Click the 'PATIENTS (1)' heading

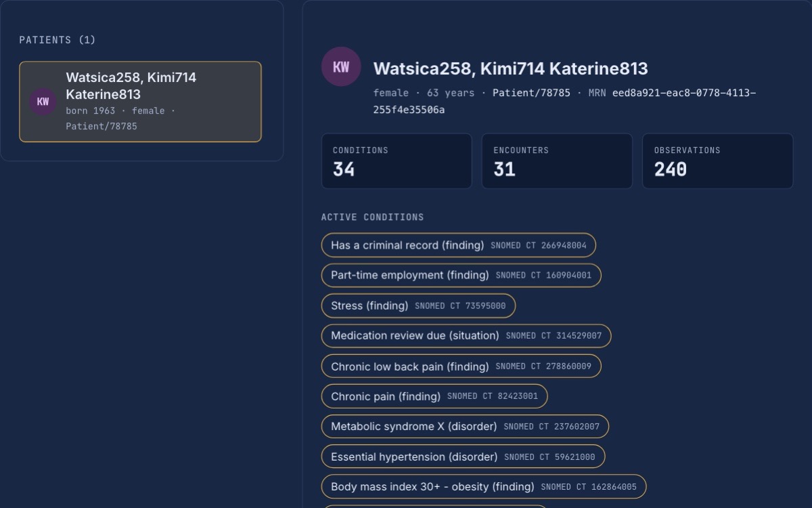58,40
